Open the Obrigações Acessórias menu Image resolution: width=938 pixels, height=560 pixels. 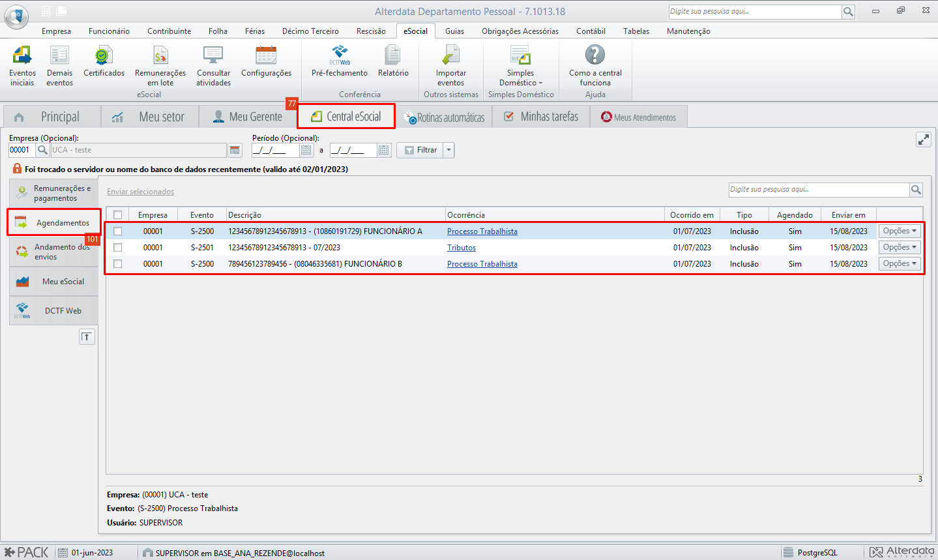point(520,31)
